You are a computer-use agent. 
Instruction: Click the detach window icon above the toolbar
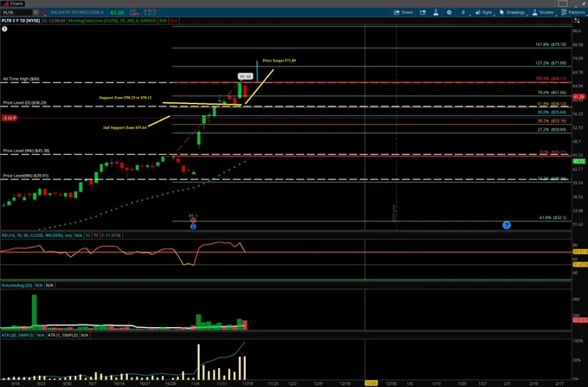tap(563, 3)
